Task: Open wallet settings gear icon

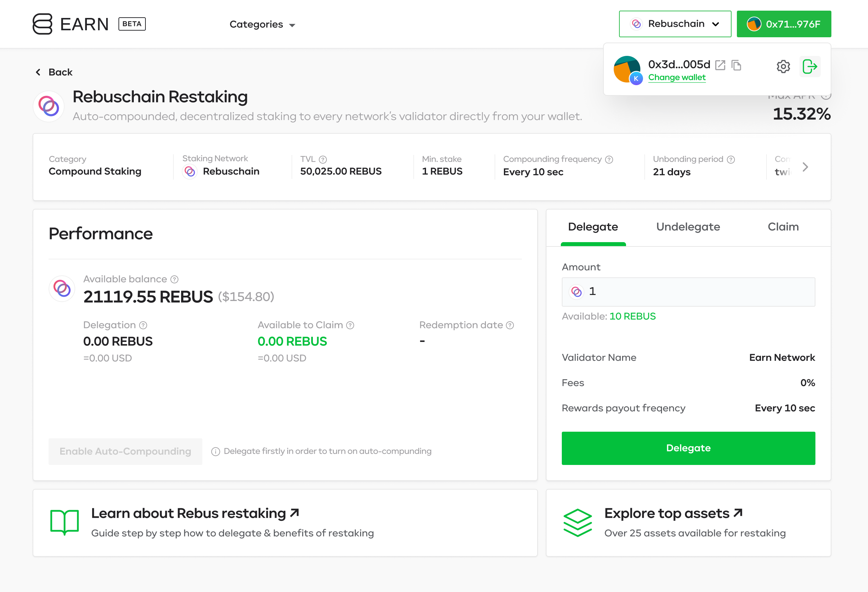Action: (783, 67)
